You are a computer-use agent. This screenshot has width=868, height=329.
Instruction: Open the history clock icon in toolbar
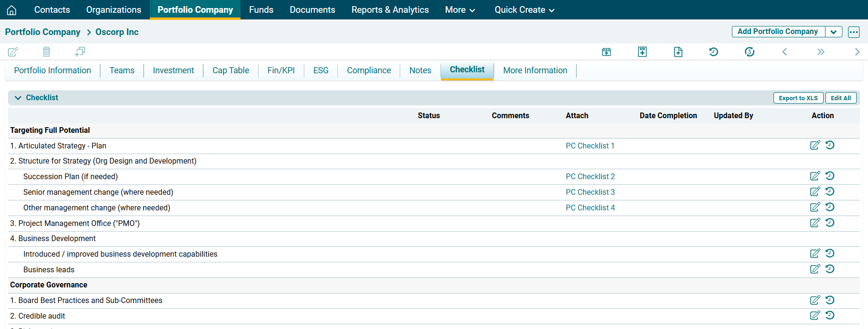[713, 52]
